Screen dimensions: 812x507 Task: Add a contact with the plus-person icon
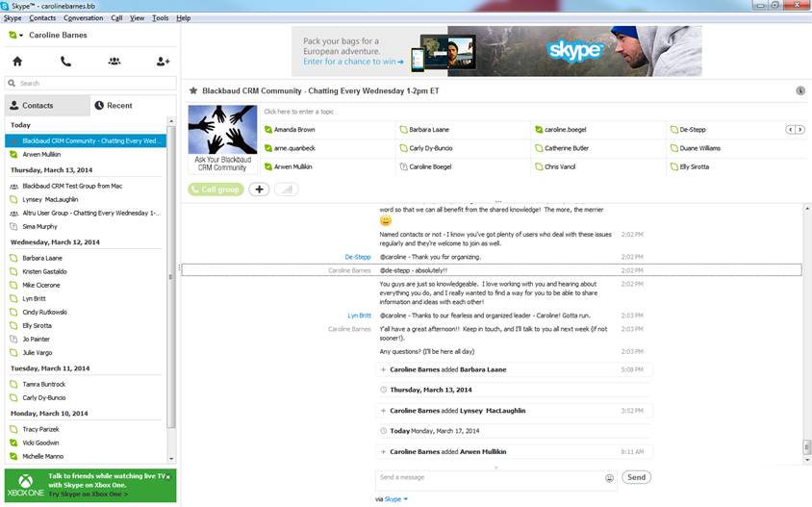[164, 62]
